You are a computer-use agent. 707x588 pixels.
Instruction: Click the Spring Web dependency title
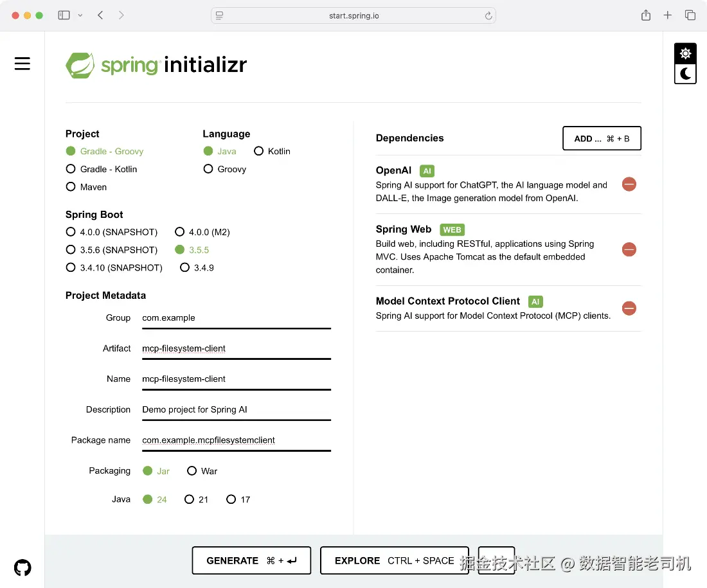404,229
